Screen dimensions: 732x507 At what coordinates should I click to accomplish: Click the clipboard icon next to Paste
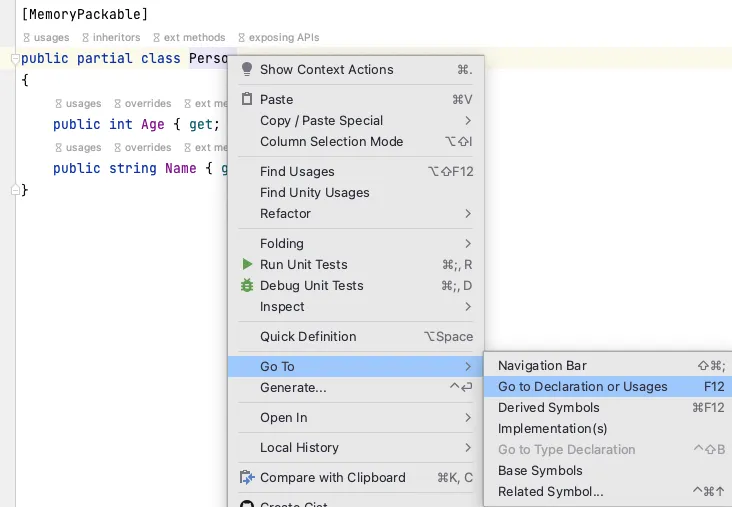(247, 100)
